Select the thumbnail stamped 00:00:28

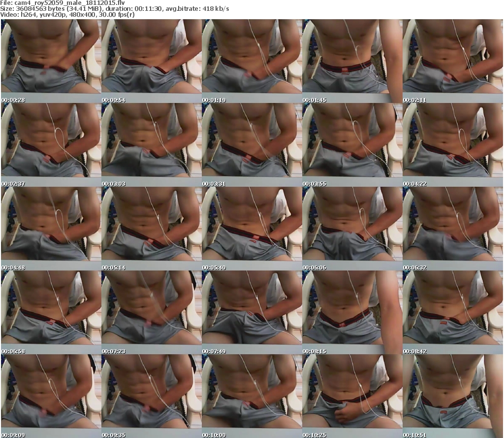tap(51, 61)
